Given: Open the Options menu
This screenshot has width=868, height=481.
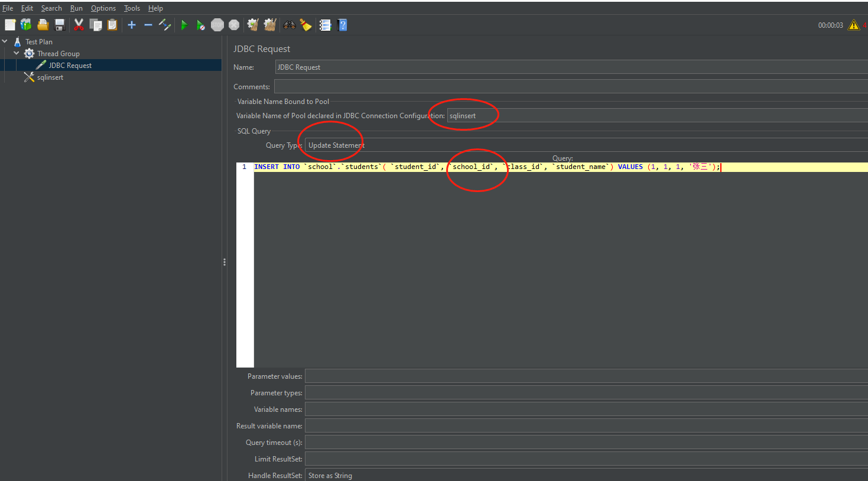Looking at the screenshot, I should (x=103, y=8).
